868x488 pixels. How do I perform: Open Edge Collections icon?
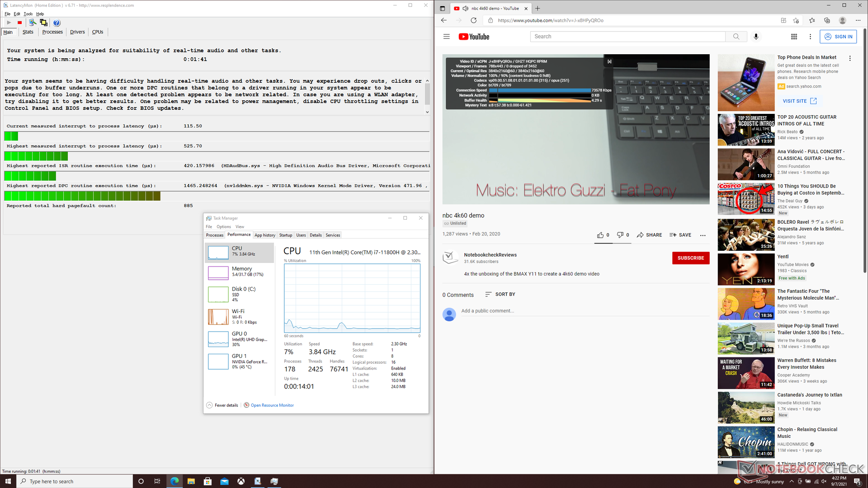(827, 20)
